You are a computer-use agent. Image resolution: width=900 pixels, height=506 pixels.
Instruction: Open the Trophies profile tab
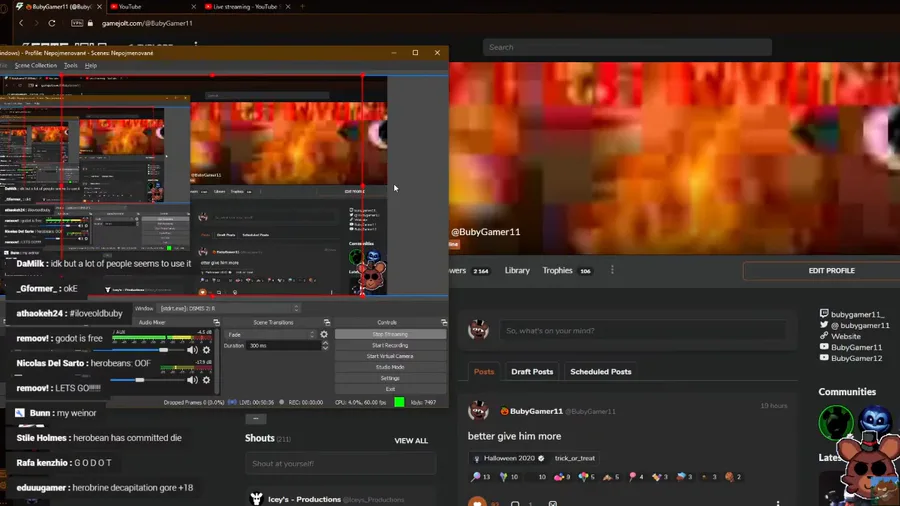(567, 270)
